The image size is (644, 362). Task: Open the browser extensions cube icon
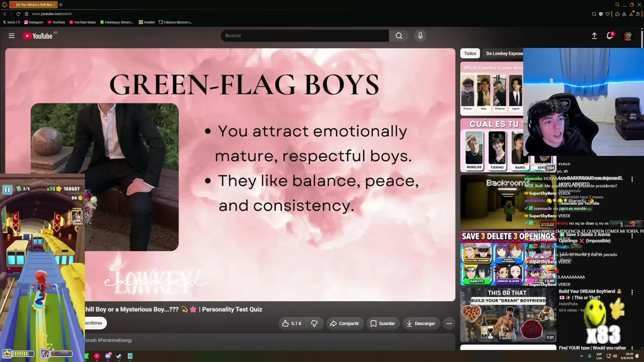pyautogui.click(x=617, y=14)
